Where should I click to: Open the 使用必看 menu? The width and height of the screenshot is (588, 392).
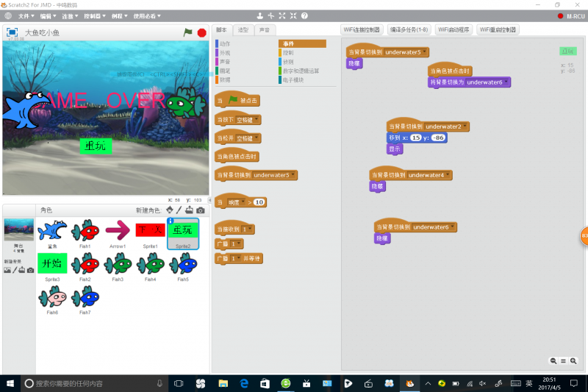coord(147,16)
